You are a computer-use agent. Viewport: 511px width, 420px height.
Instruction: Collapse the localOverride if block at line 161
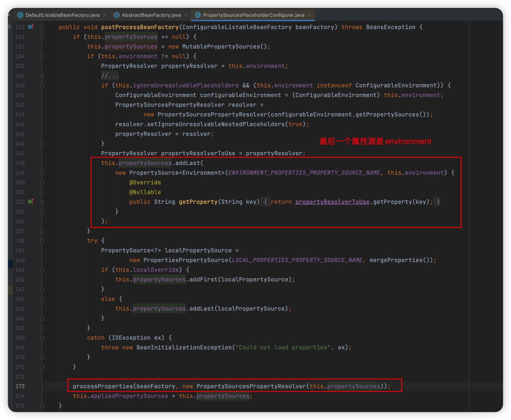(42, 270)
